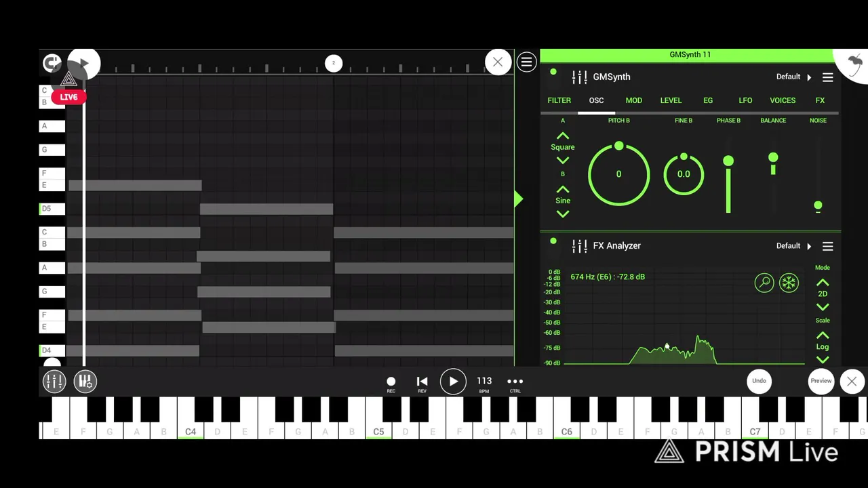Viewport: 868px width, 488px height.
Task: Step analyzer Mode up above 2D
Action: tap(823, 282)
